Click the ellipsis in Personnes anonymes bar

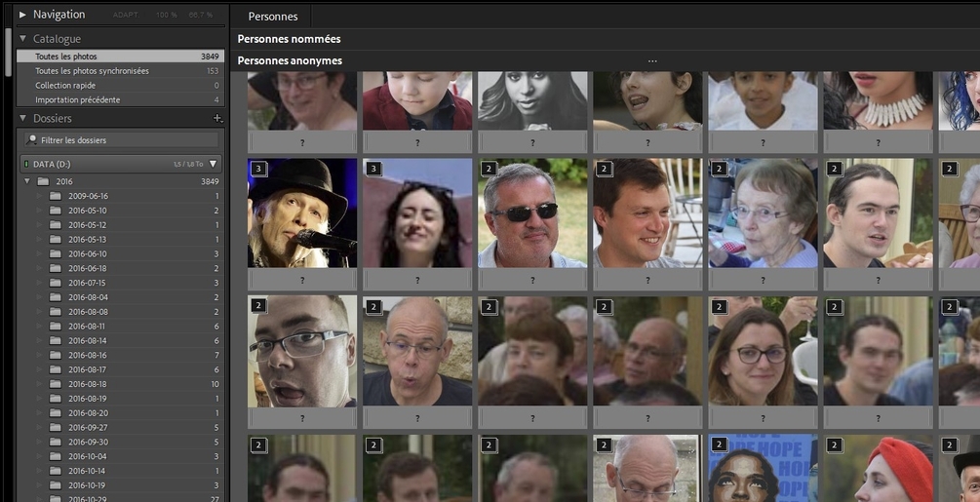652,61
